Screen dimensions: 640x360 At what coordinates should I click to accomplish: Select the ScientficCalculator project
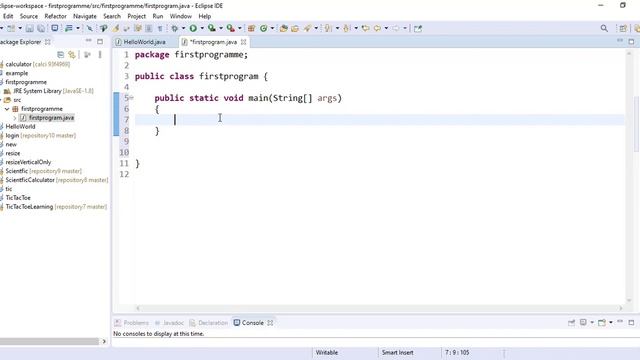pos(56,180)
